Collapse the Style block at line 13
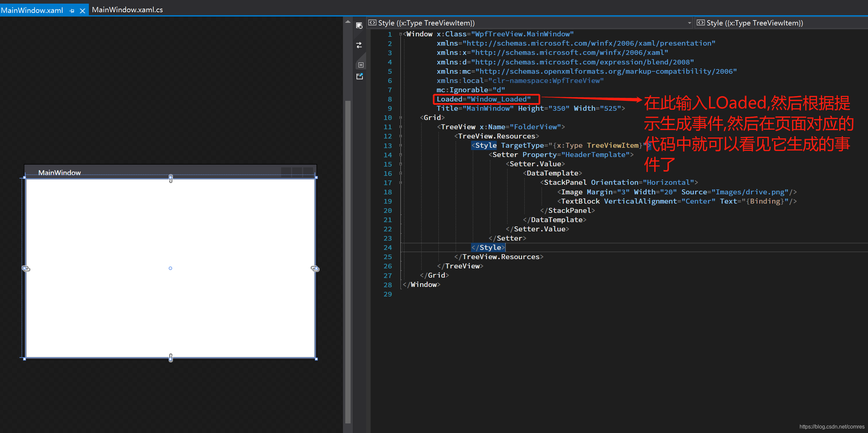Viewport: 868px width, 433px height. 400,145
